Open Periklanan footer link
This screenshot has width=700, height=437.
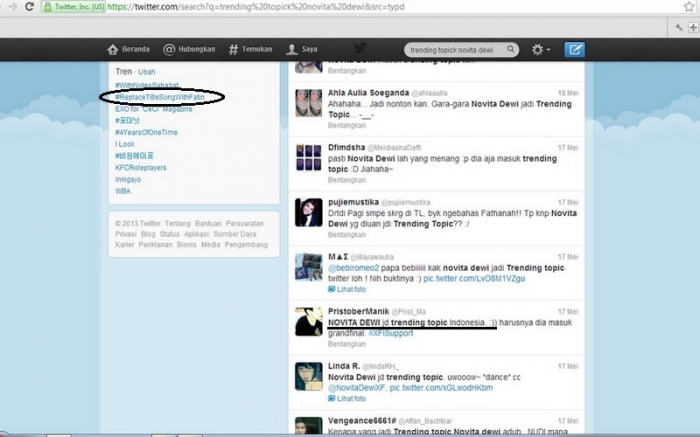click(x=155, y=245)
